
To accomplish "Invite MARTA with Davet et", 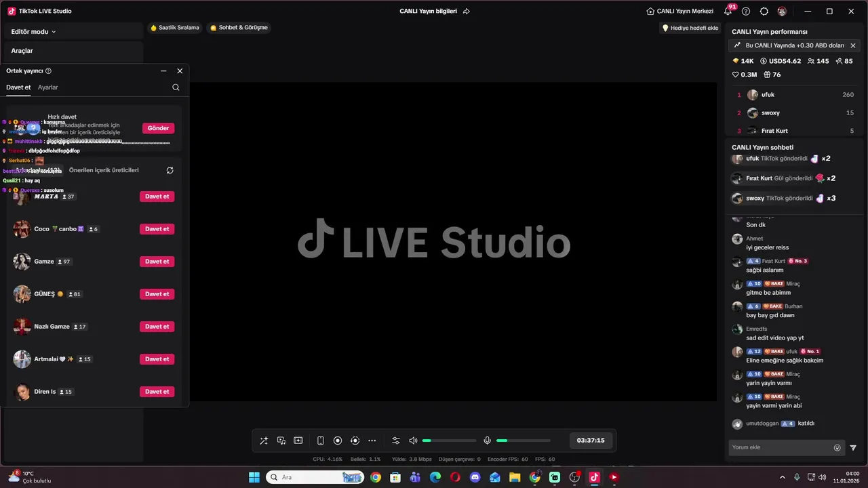I will (x=157, y=197).
